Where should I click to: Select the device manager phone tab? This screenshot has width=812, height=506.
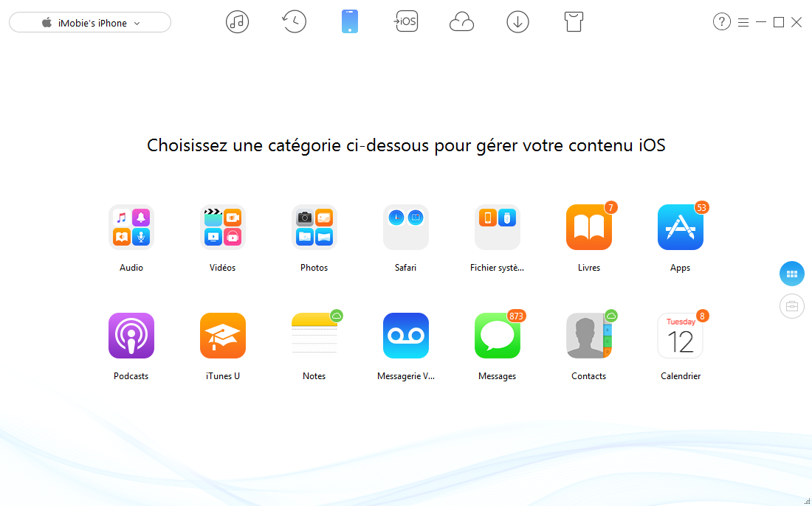350,21
